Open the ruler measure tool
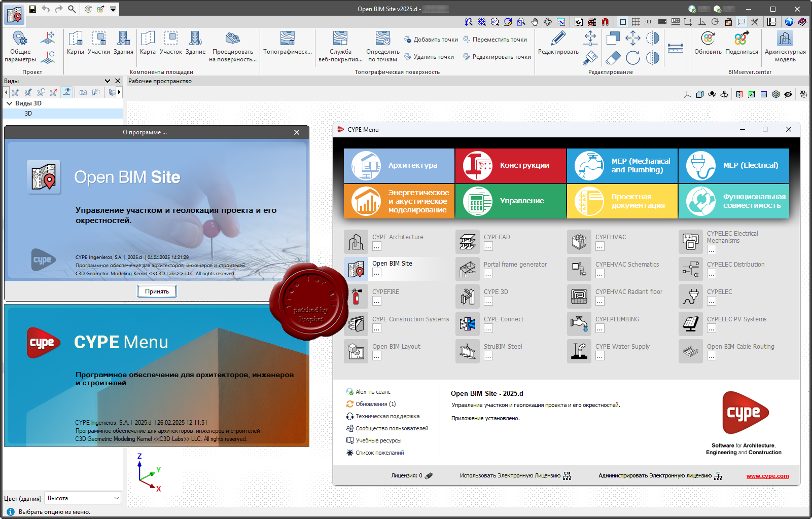Viewport: 812px width, 519px height. pos(676,48)
